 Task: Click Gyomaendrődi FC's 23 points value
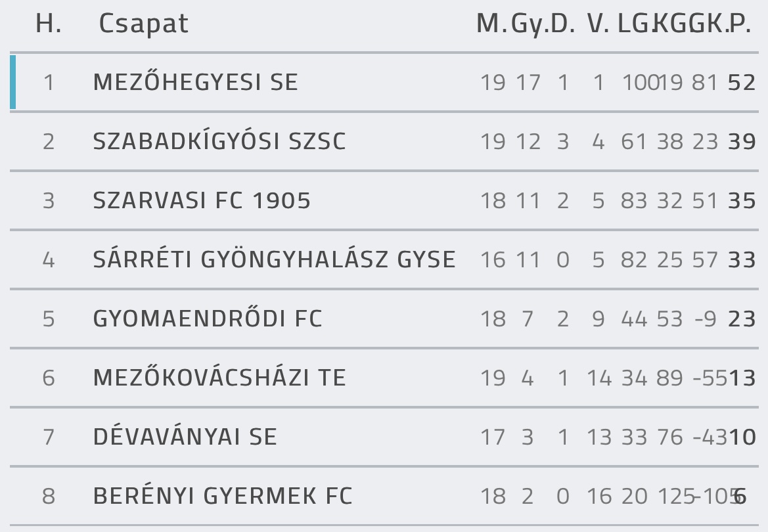point(742,319)
